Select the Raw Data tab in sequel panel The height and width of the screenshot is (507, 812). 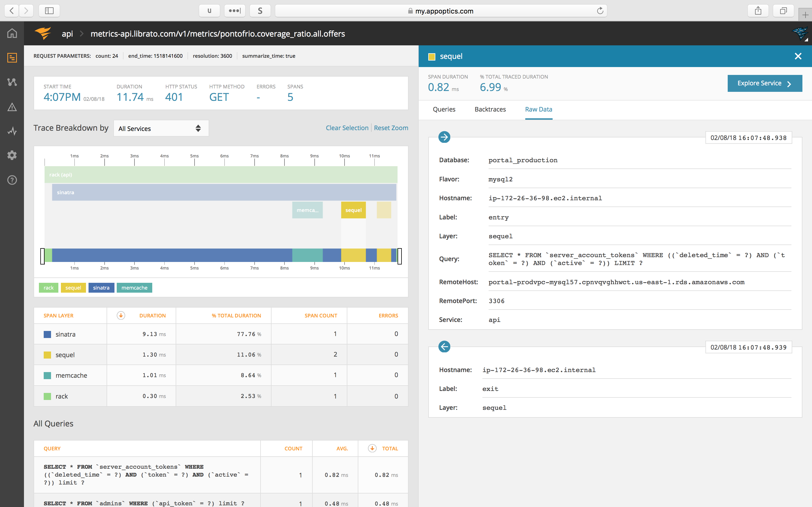point(538,109)
